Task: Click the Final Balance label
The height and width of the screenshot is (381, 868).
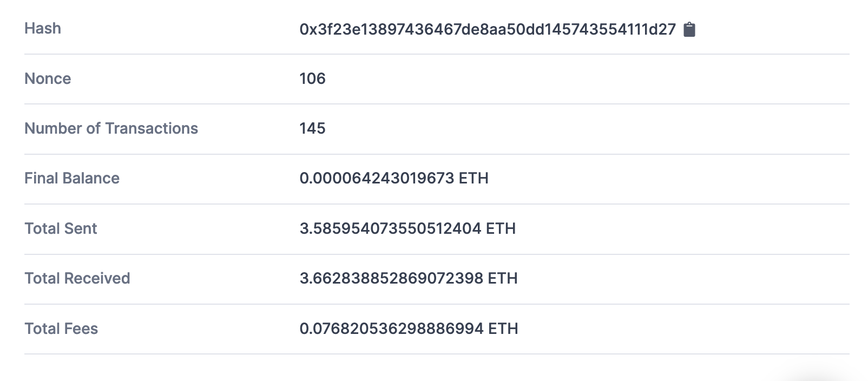Action: click(71, 179)
